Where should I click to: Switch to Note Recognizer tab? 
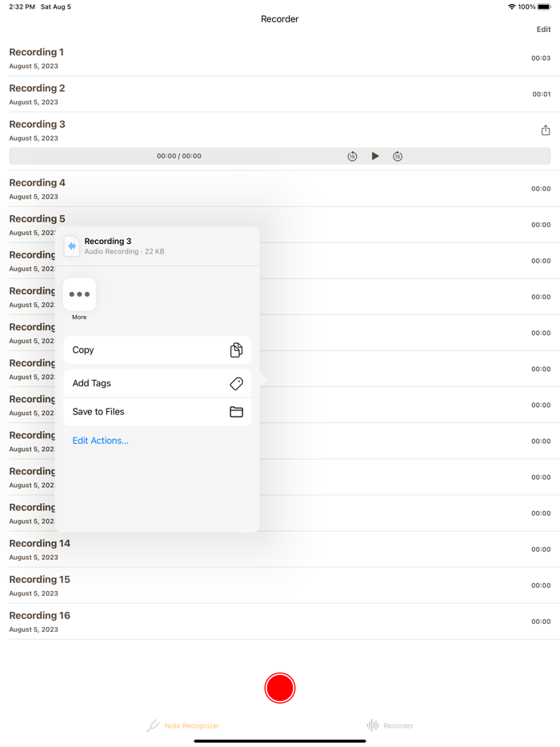pyautogui.click(x=183, y=725)
